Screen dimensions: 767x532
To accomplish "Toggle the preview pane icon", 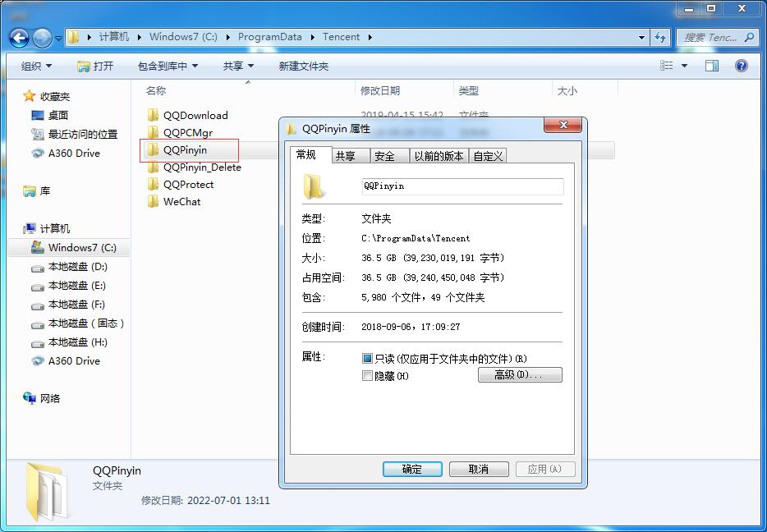I will pyautogui.click(x=712, y=65).
